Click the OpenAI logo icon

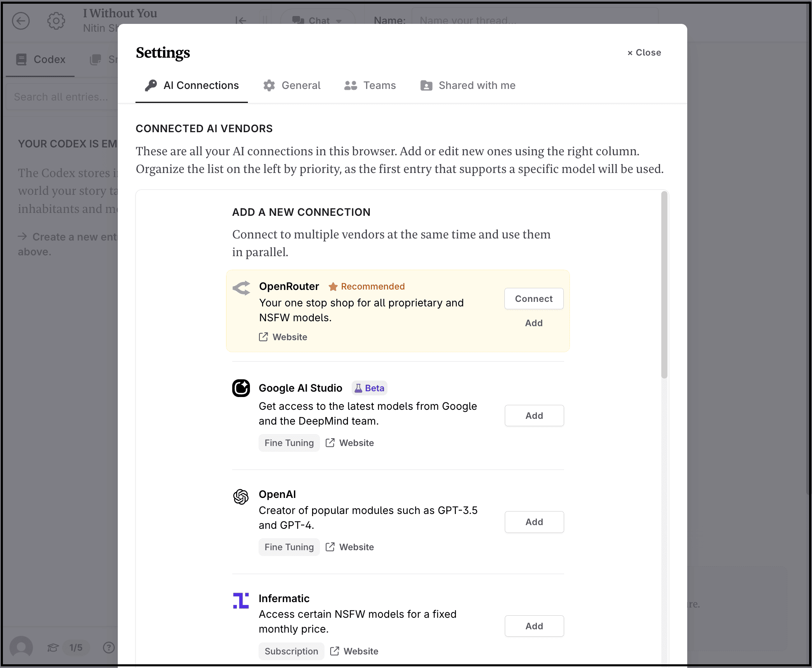tap(241, 497)
